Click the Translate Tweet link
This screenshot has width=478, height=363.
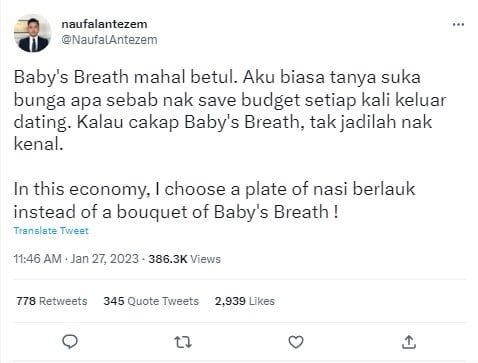pyautogui.click(x=51, y=231)
